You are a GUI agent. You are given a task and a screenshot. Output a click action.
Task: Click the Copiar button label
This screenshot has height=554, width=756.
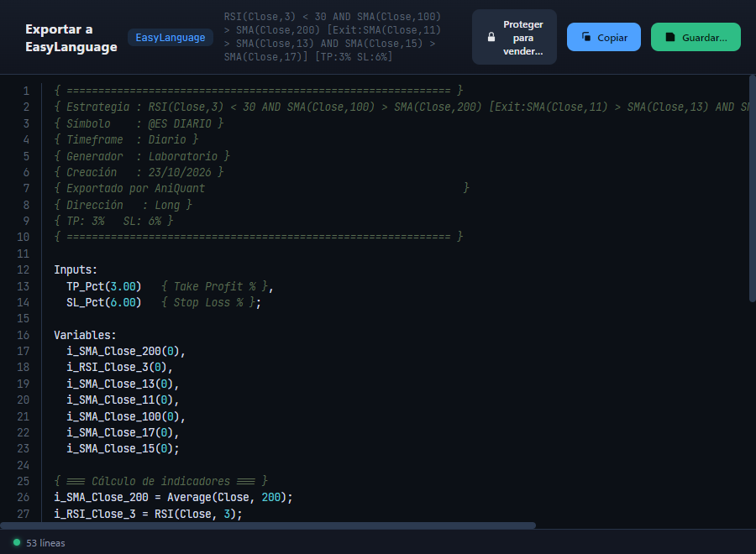pos(612,38)
